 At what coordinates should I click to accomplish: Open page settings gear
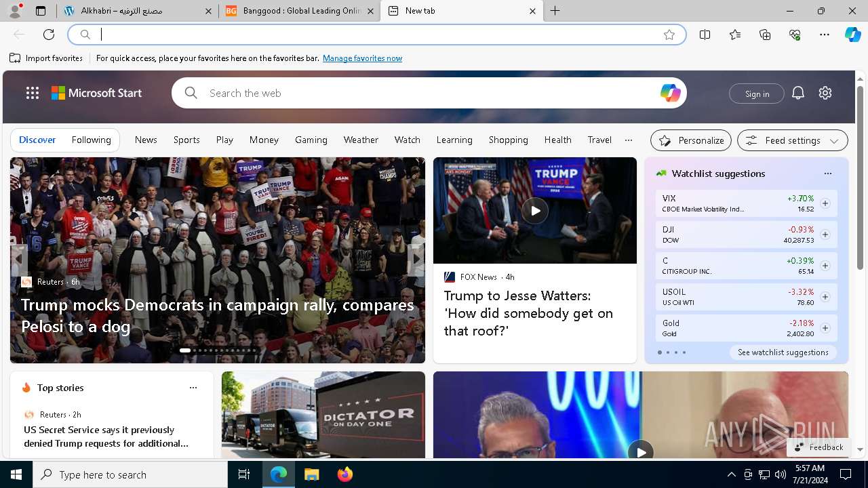(825, 93)
